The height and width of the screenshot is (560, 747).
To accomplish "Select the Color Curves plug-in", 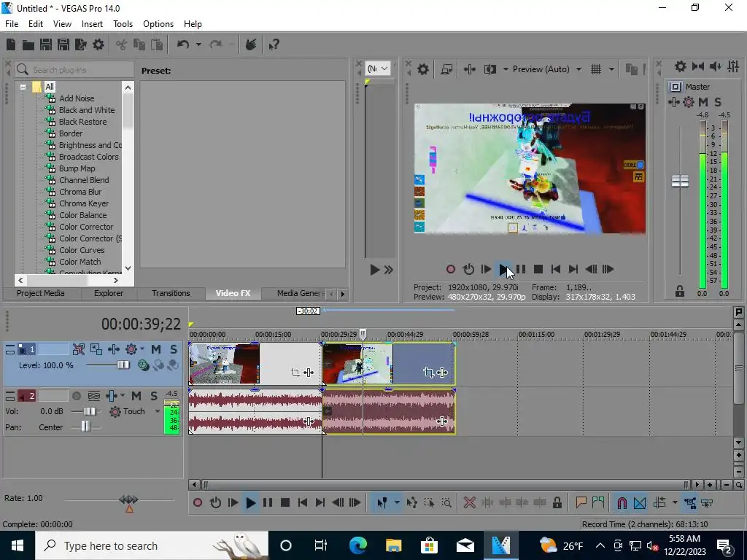I will [x=82, y=250].
